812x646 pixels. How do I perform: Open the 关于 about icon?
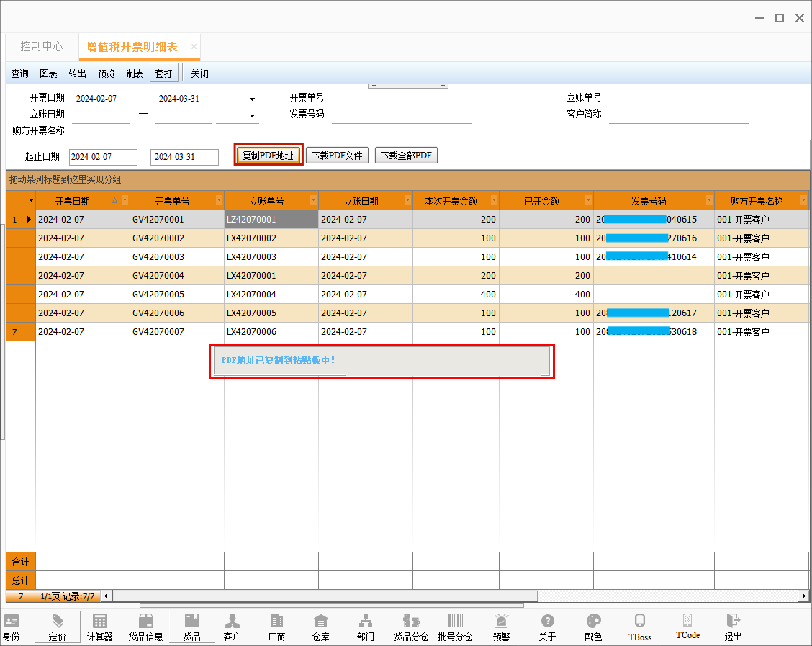coord(547,627)
